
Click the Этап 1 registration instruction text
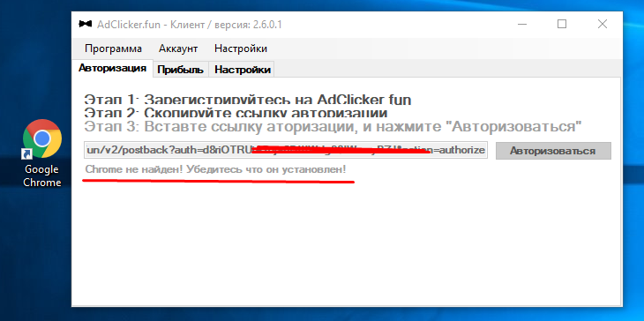(x=248, y=100)
